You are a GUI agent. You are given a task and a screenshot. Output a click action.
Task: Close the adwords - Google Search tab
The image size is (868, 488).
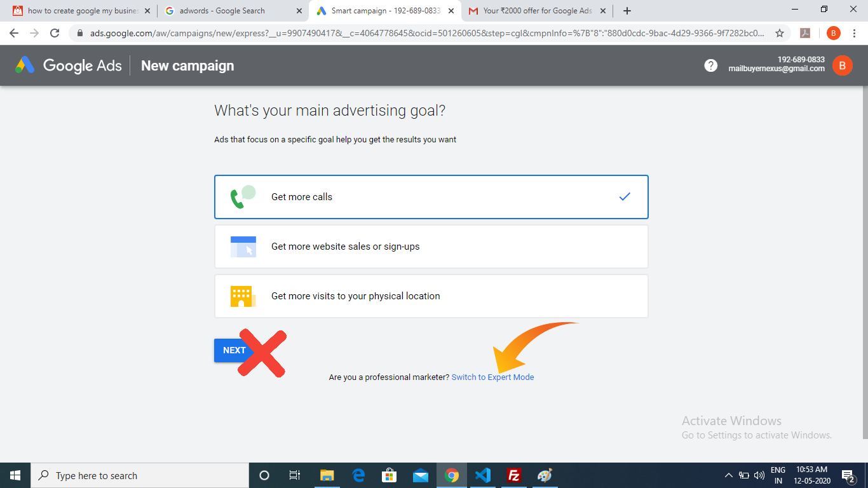coord(299,11)
